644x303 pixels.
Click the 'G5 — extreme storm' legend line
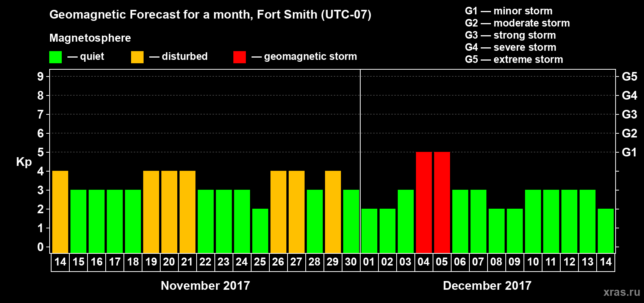[x=514, y=59]
